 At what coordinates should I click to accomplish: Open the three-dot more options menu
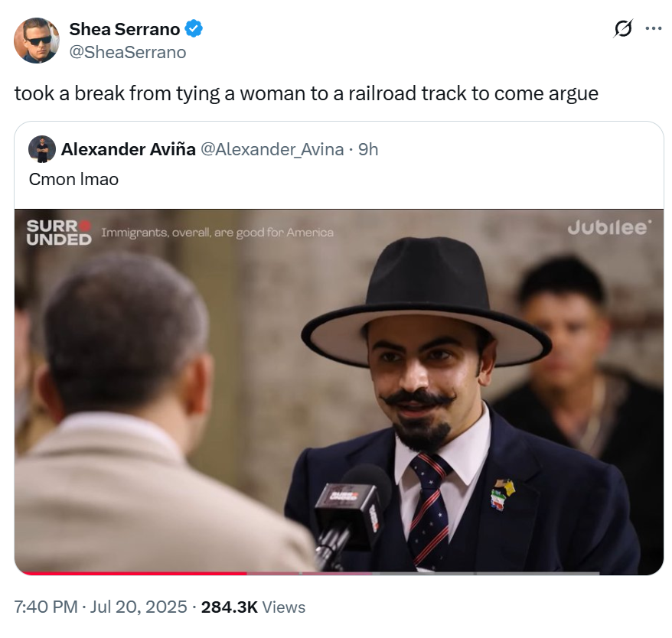tap(653, 29)
